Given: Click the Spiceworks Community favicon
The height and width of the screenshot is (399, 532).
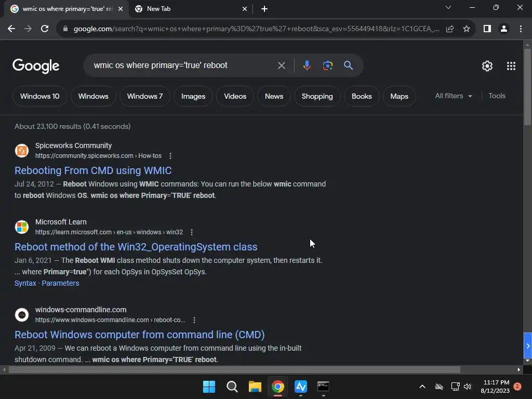Looking at the screenshot, I should click(22, 150).
